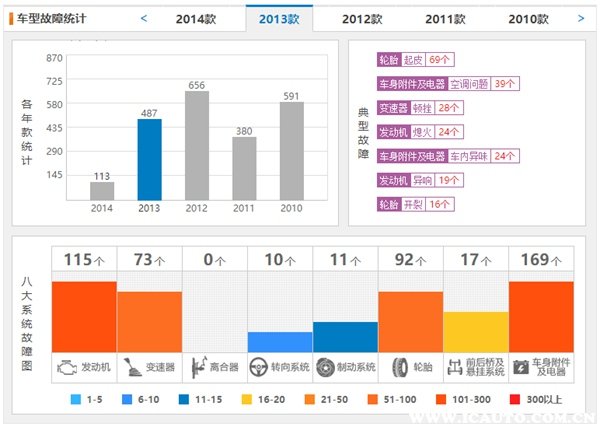Click the transmission (变速器) gear shift icon
This screenshot has height=427, width=600.
(x=131, y=367)
